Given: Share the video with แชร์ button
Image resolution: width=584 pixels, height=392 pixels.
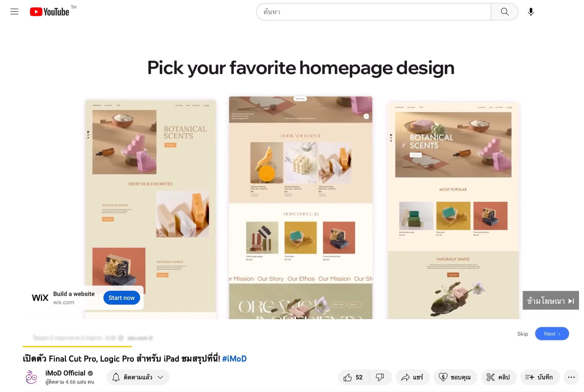Looking at the screenshot, I should click(413, 377).
